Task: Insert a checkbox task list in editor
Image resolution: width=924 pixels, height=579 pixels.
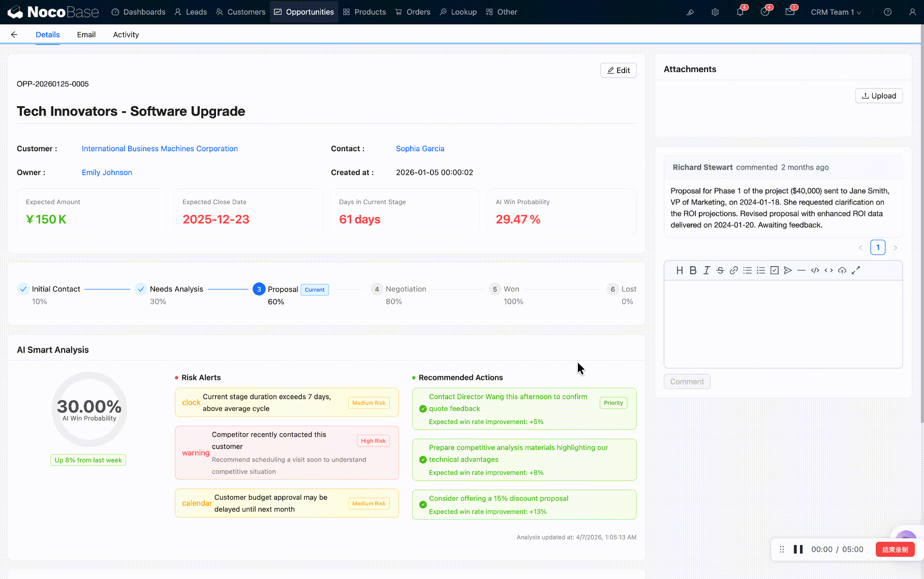Action: pyautogui.click(x=774, y=270)
